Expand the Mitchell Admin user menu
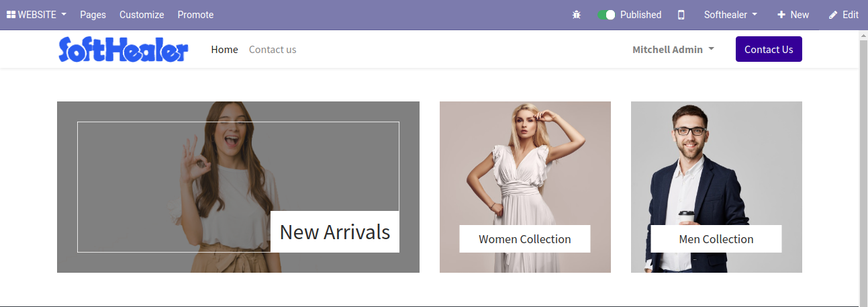The width and height of the screenshot is (868, 307). (673, 50)
